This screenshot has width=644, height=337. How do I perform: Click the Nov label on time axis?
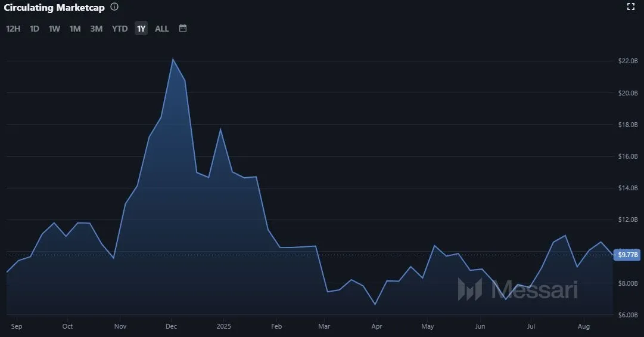120,326
